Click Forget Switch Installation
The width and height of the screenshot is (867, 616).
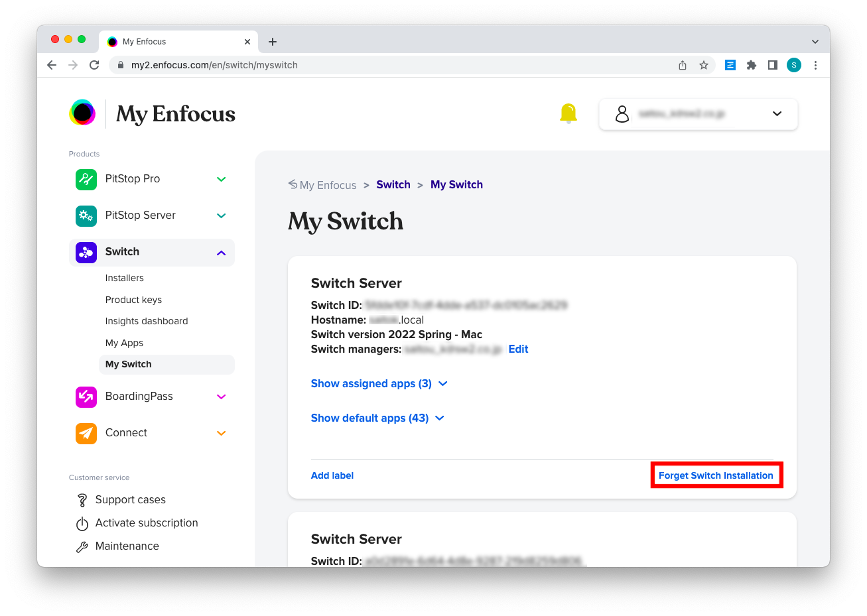716,476
